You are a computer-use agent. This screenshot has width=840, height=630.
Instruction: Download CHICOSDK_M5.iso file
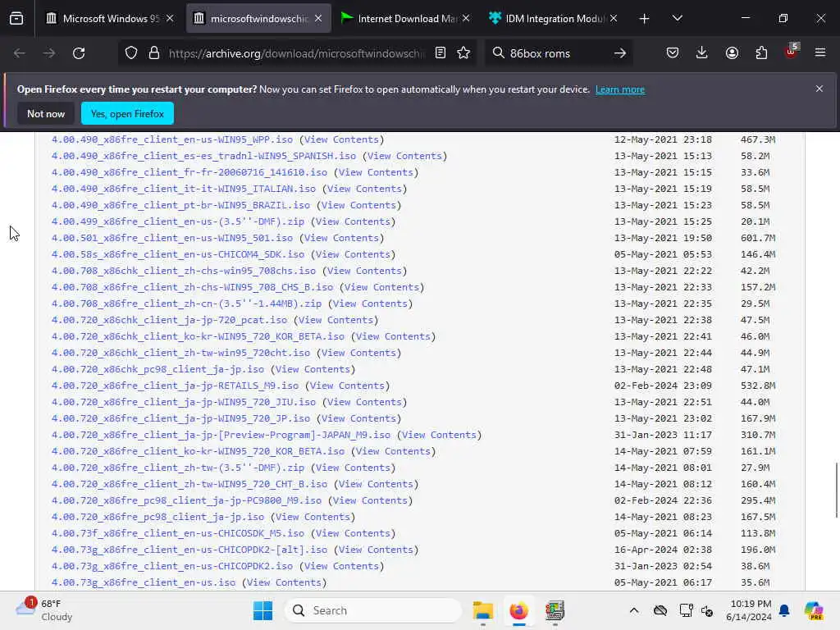178,533
